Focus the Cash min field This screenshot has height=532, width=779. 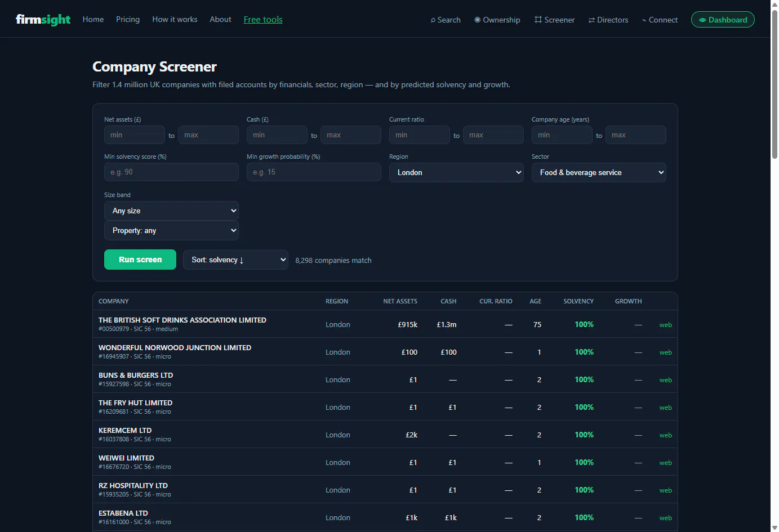click(x=277, y=135)
